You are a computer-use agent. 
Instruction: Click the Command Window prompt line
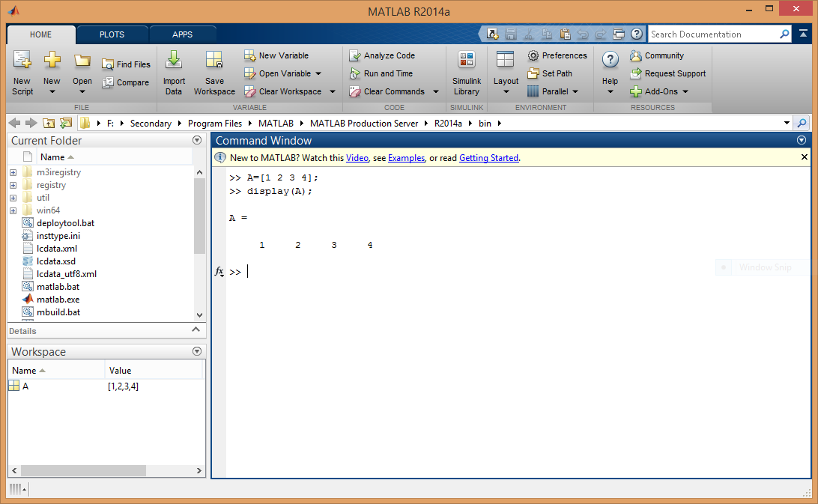tap(518, 272)
